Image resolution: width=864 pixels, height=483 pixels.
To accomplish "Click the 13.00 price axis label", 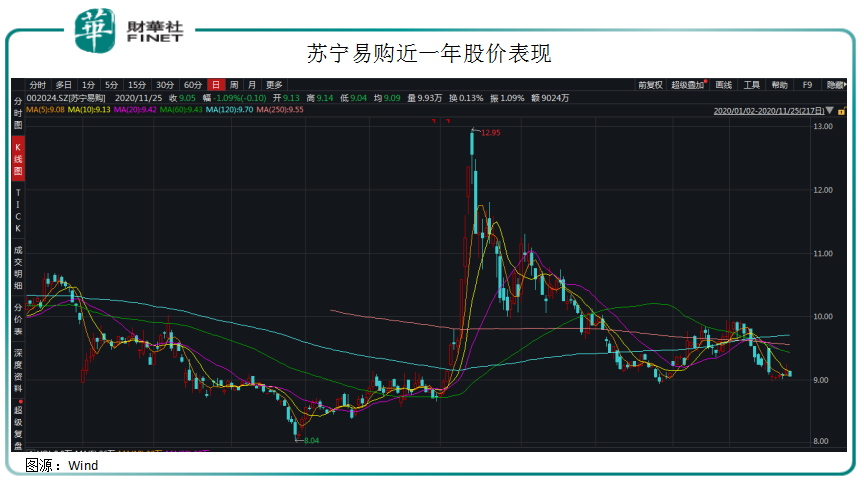I will [823, 126].
